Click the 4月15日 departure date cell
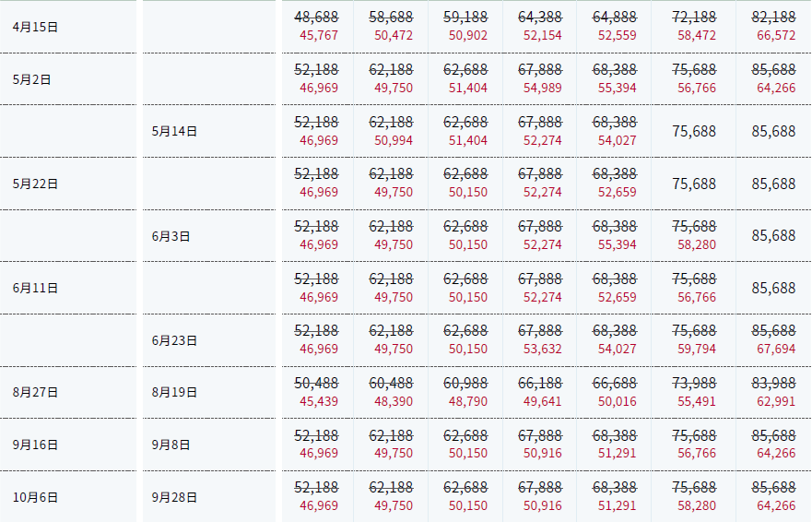This screenshot has width=812, height=522. click(x=35, y=27)
